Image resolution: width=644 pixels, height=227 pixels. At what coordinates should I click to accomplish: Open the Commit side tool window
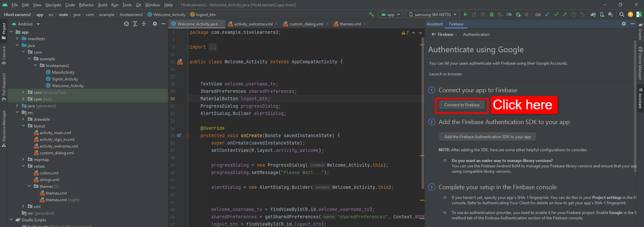pyautogui.click(x=4, y=54)
